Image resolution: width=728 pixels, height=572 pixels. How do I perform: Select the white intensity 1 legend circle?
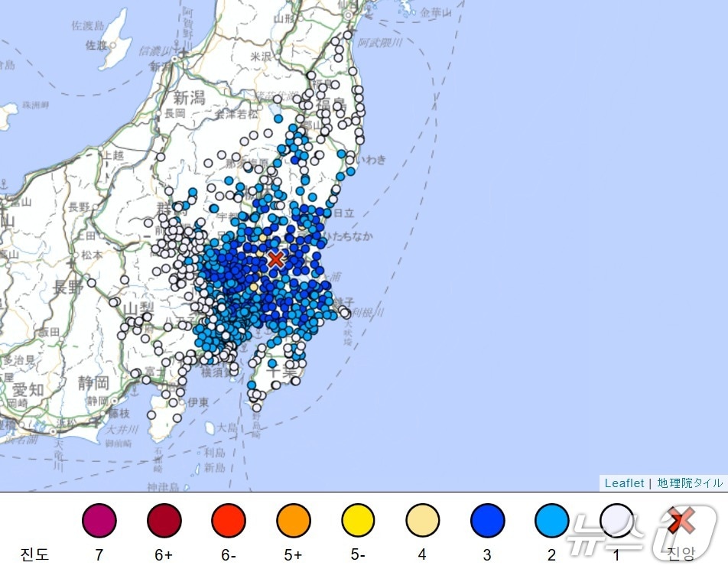[616, 522]
